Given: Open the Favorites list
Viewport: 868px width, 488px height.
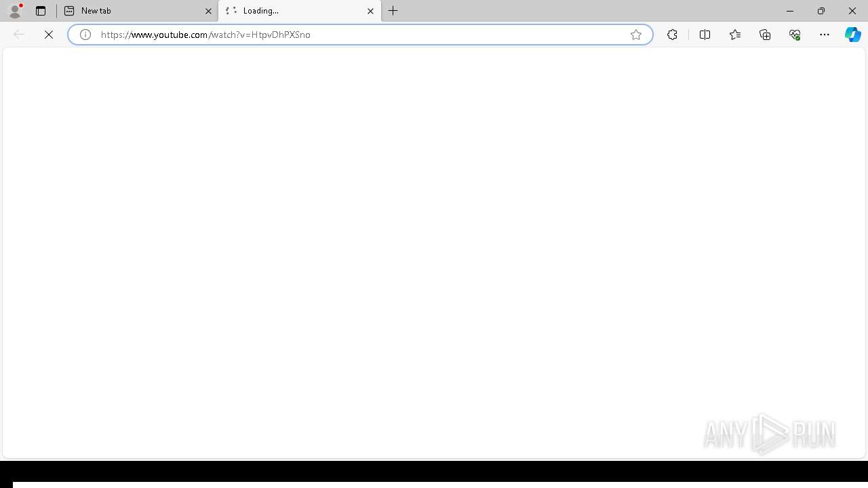Looking at the screenshot, I should tap(735, 35).
